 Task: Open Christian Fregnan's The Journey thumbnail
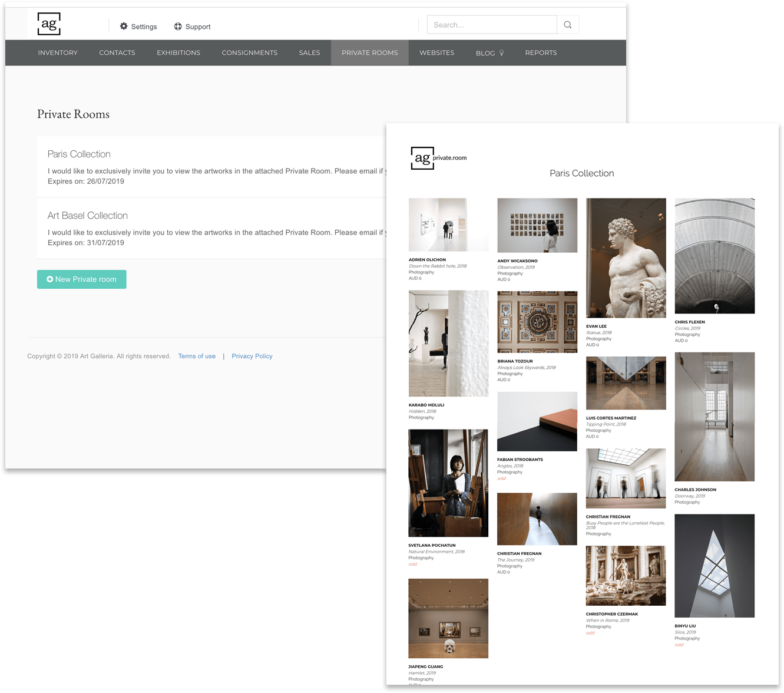(537, 519)
